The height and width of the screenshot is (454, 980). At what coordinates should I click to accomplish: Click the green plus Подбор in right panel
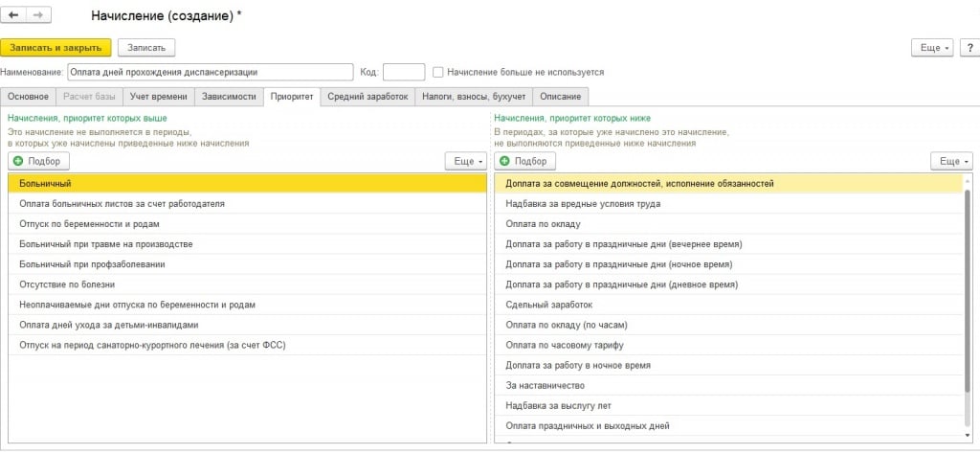coord(524,161)
